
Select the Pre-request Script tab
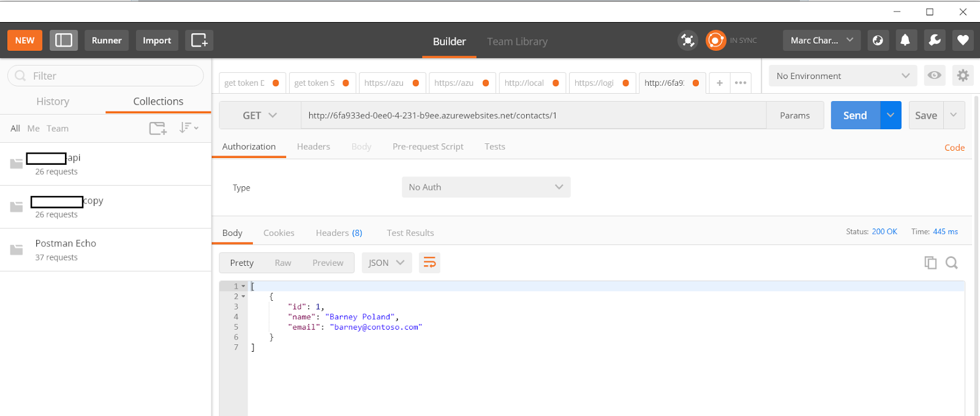[428, 146]
